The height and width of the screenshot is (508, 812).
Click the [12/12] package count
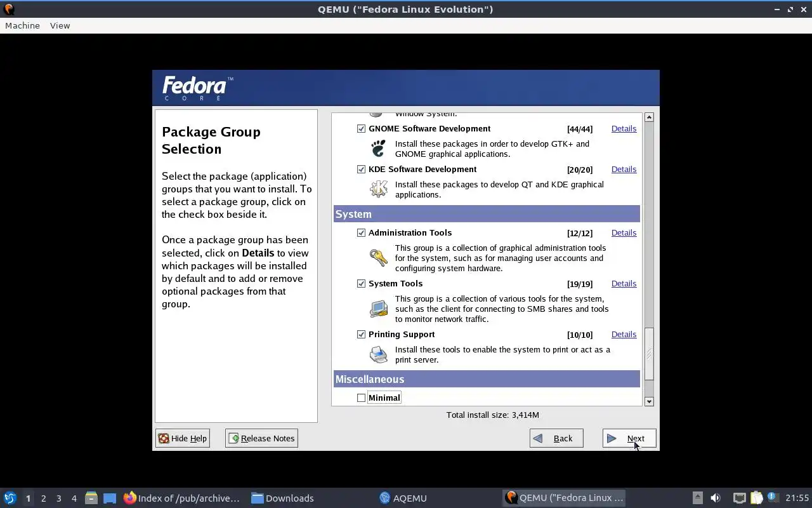tap(580, 233)
